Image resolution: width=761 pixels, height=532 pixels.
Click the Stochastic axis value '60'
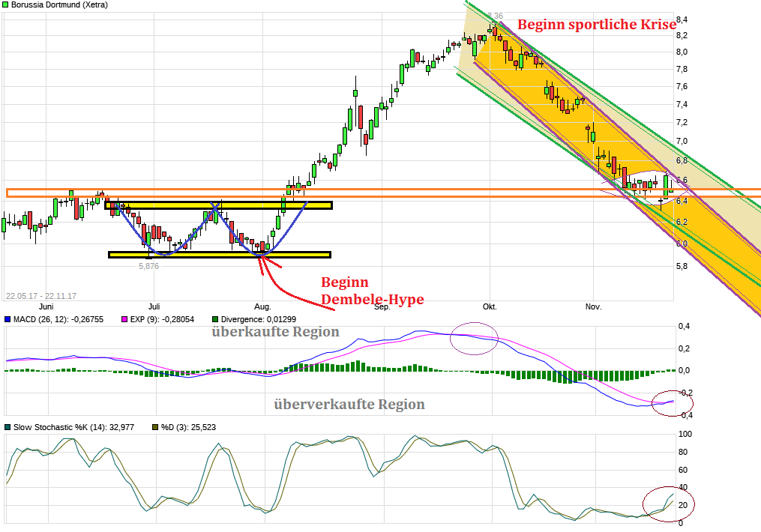tap(683, 470)
